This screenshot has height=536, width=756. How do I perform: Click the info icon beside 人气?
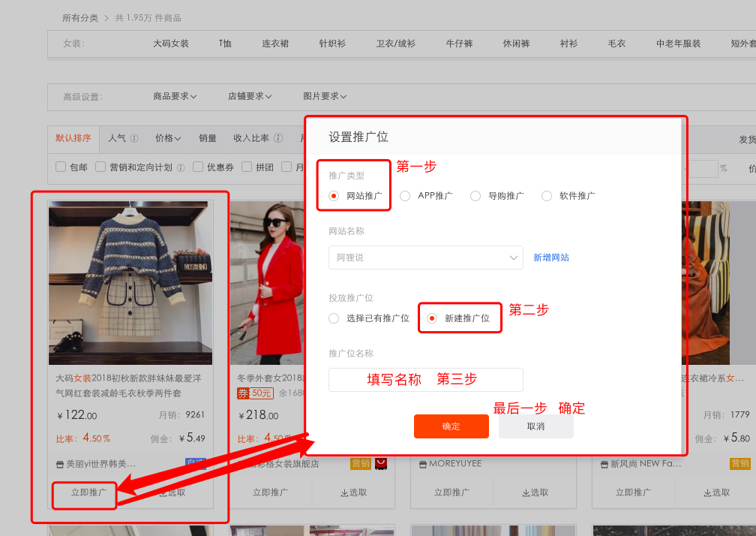point(134,139)
